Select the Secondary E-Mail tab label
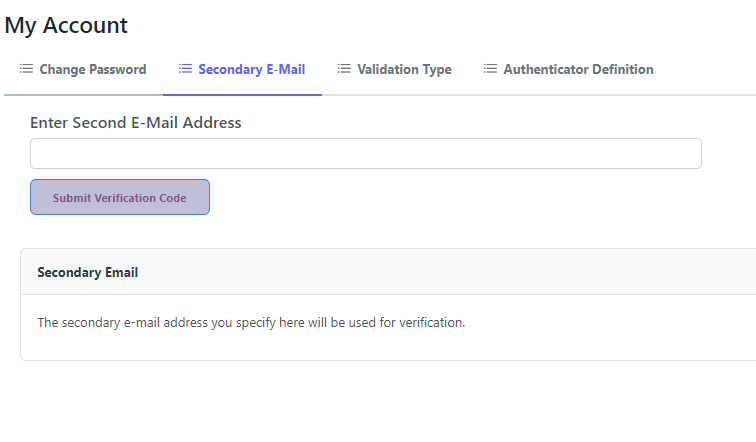This screenshot has width=756, height=442. pyautogui.click(x=251, y=69)
